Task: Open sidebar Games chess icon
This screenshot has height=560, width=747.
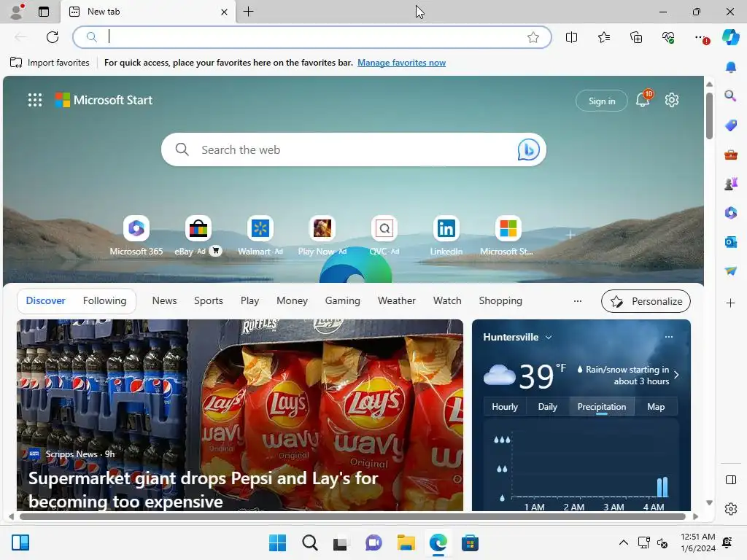Action: point(731,183)
